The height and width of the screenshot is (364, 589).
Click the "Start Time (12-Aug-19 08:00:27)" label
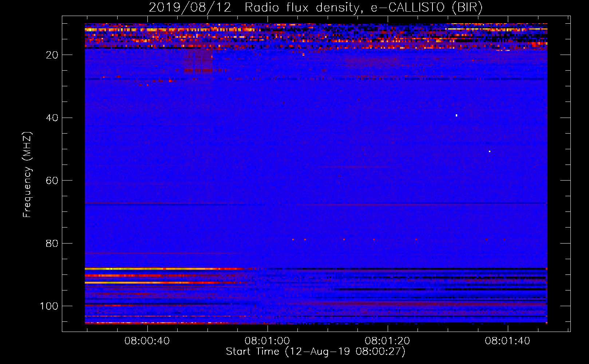[x=316, y=352]
